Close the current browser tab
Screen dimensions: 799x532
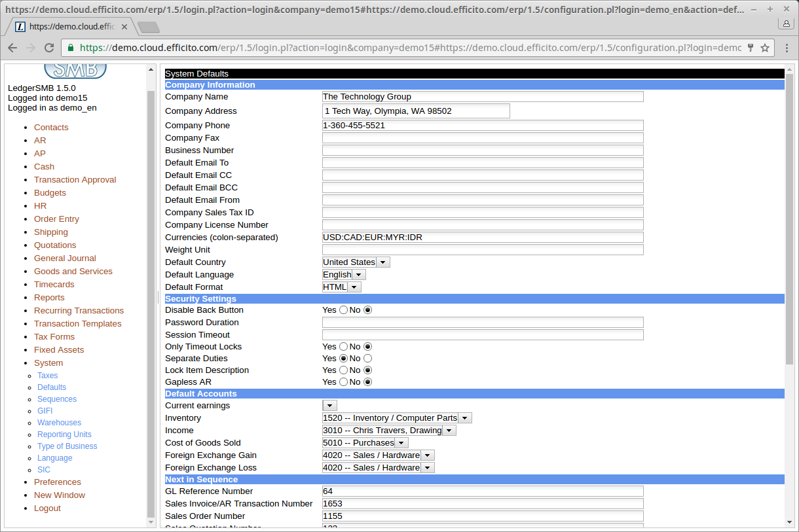(124, 27)
